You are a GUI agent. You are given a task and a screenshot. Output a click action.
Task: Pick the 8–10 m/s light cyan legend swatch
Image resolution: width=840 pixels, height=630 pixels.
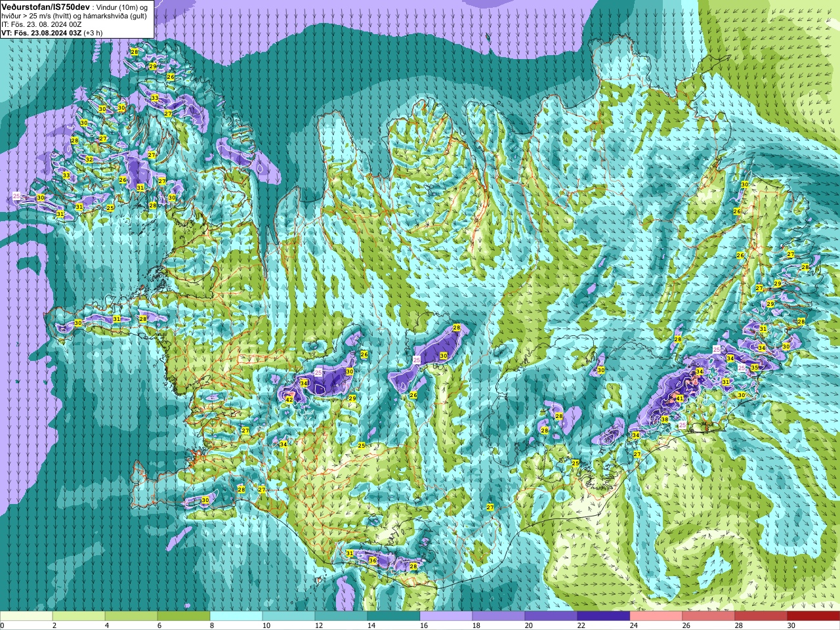236,616
